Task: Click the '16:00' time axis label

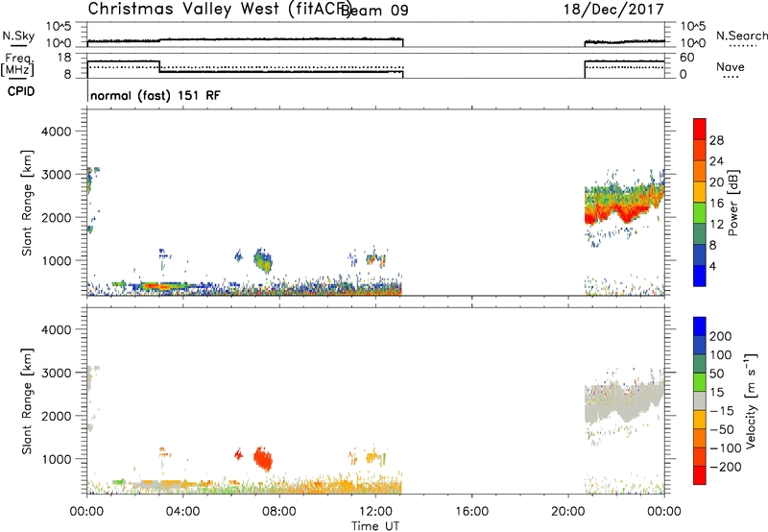Action: pyautogui.click(x=471, y=512)
